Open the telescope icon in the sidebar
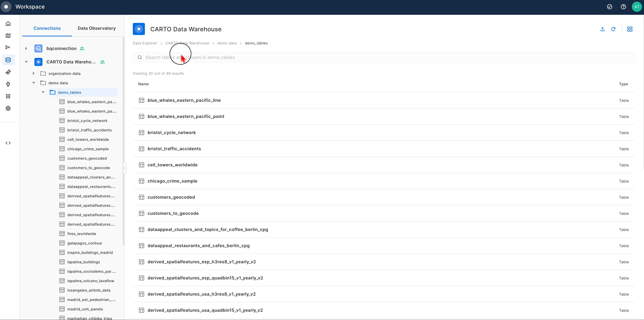The width and height of the screenshot is (644, 320). coord(8,72)
